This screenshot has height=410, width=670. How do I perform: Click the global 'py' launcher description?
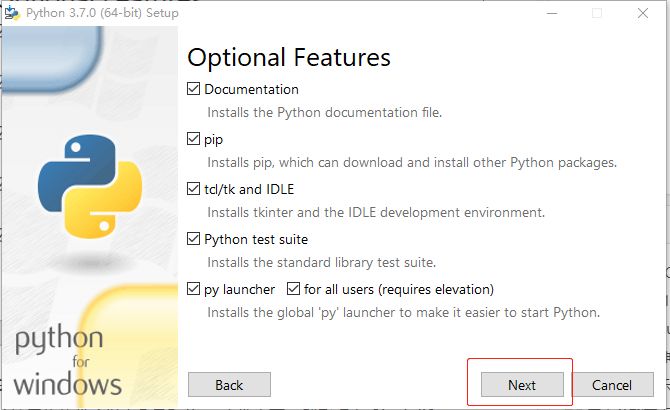click(x=404, y=313)
